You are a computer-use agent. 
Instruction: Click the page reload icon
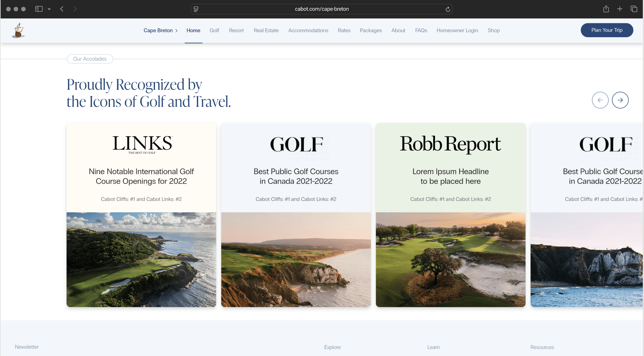coord(448,9)
